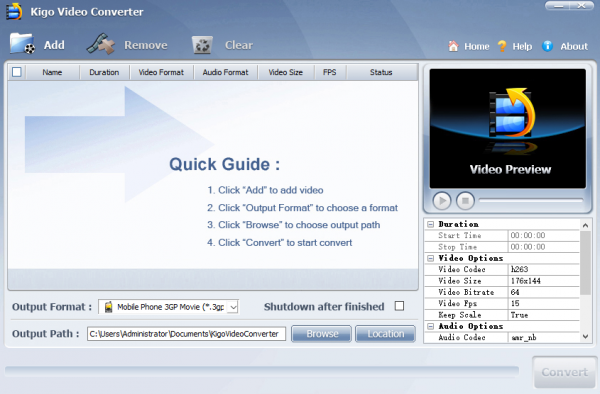This screenshot has height=394, width=600.
Task: Click the Keep Scale property label
Action: tap(460, 315)
